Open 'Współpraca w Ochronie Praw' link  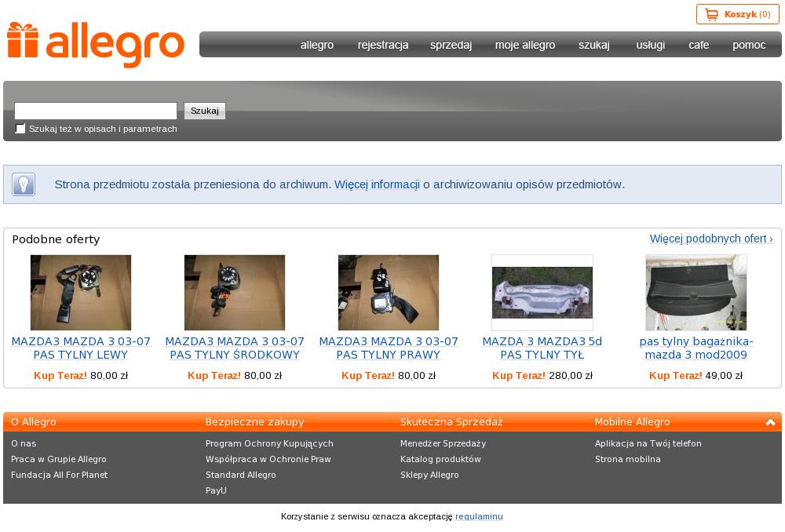tap(268, 459)
